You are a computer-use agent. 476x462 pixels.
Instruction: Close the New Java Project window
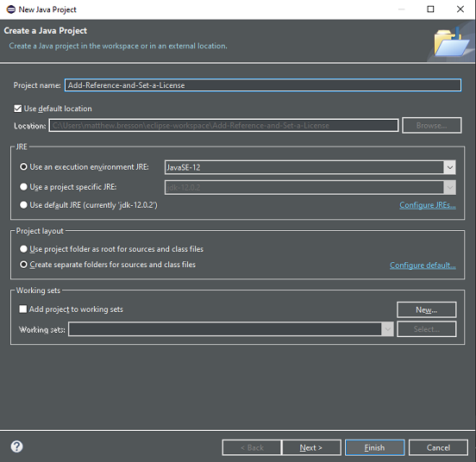pyautogui.click(x=460, y=9)
